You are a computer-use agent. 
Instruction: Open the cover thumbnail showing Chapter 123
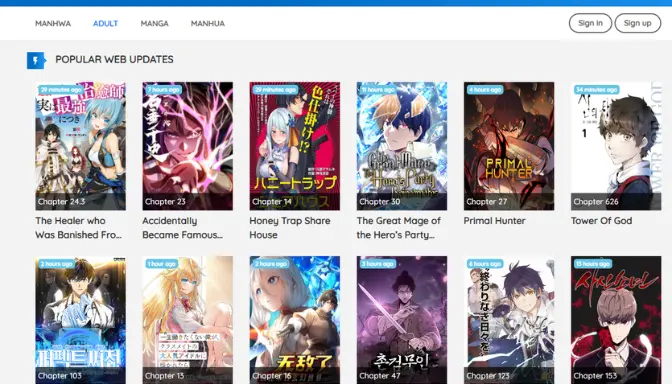point(509,320)
